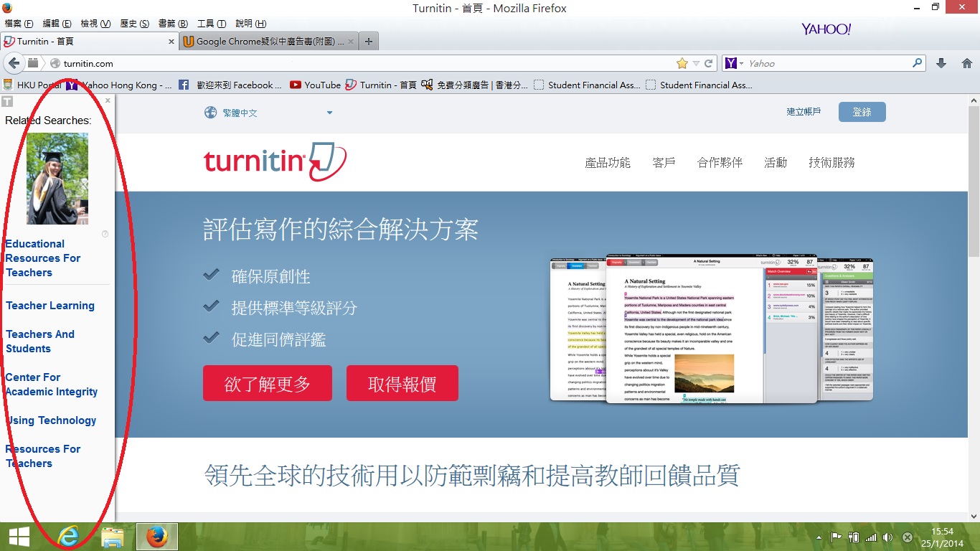Open the address bar history dropdown arrow

[x=696, y=63]
